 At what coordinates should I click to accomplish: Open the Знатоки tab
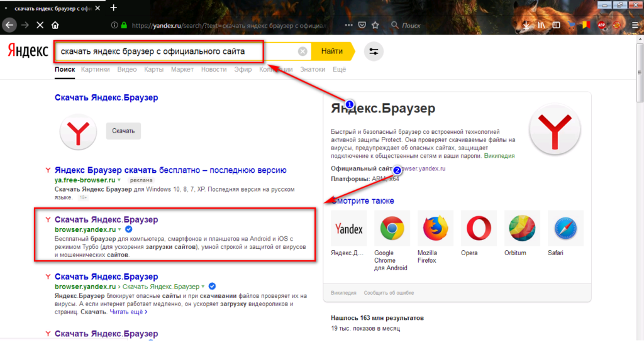313,69
